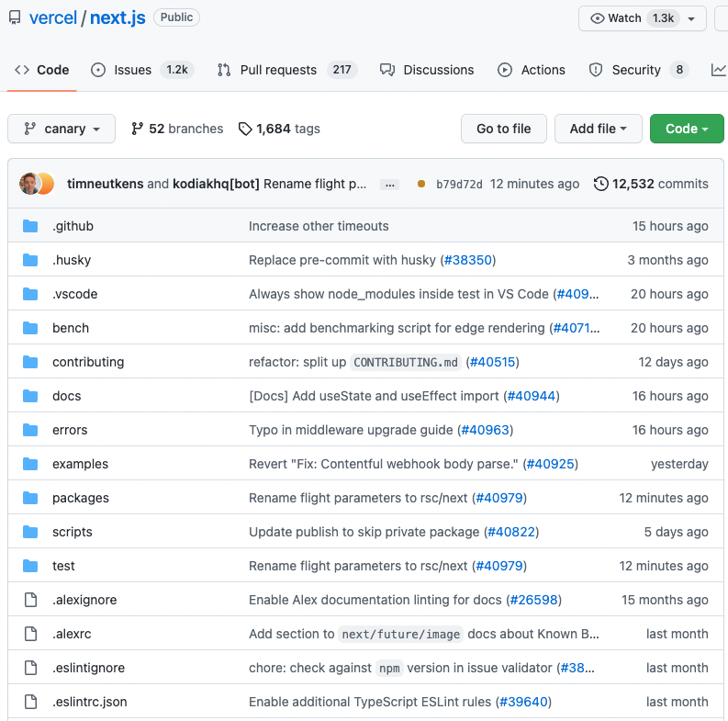Click the test folder icon
This screenshot has height=721, width=728.
point(30,566)
